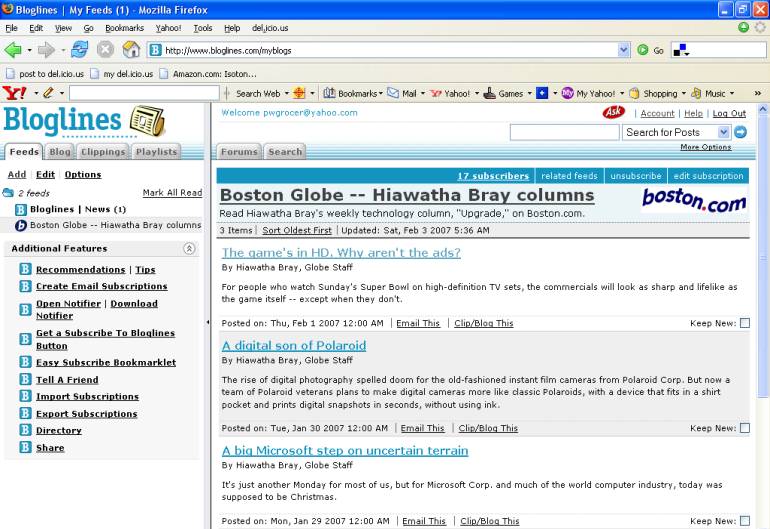Screen dimensions: 770x529
Task: Collapse the left pane with splitter arrow
Action: click(208, 322)
